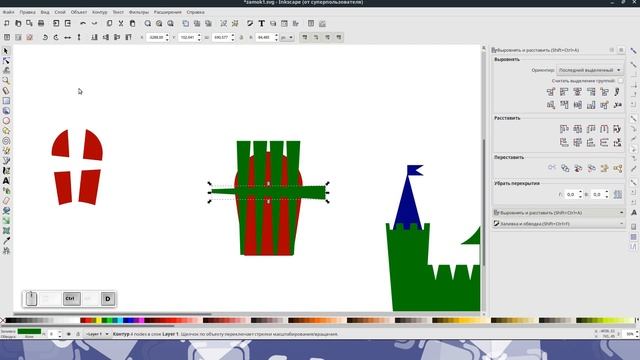
Task: Open the Text and Font dialog icon
Action: point(262,24)
